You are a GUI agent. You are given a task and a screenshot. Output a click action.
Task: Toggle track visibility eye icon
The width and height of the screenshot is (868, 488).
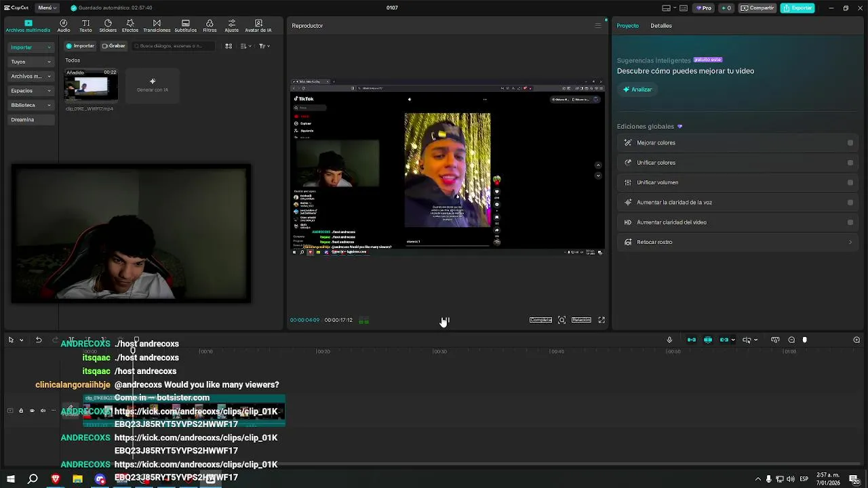pyautogui.click(x=32, y=411)
